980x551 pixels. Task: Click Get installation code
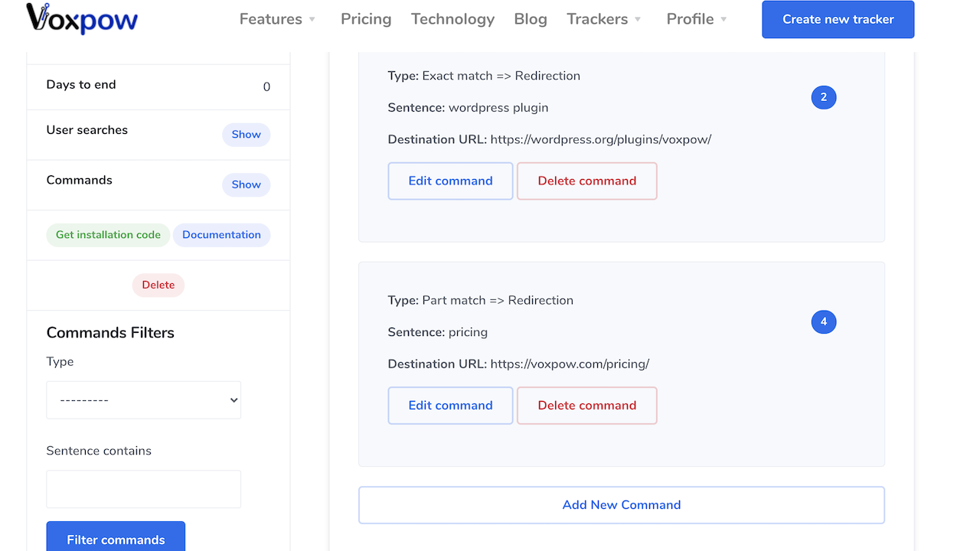click(x=108, y=235)
